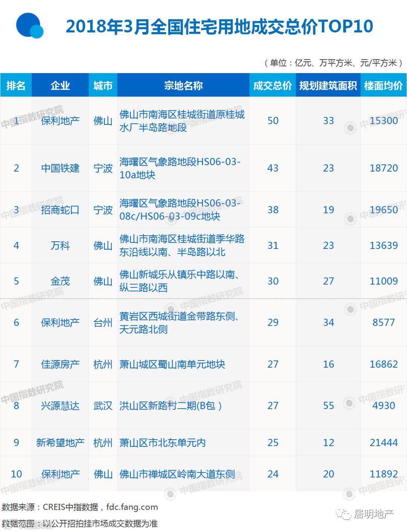Viewport: 407px width, 532px height.
Task: Click total price value 29
Action: [x=273, y=323]
